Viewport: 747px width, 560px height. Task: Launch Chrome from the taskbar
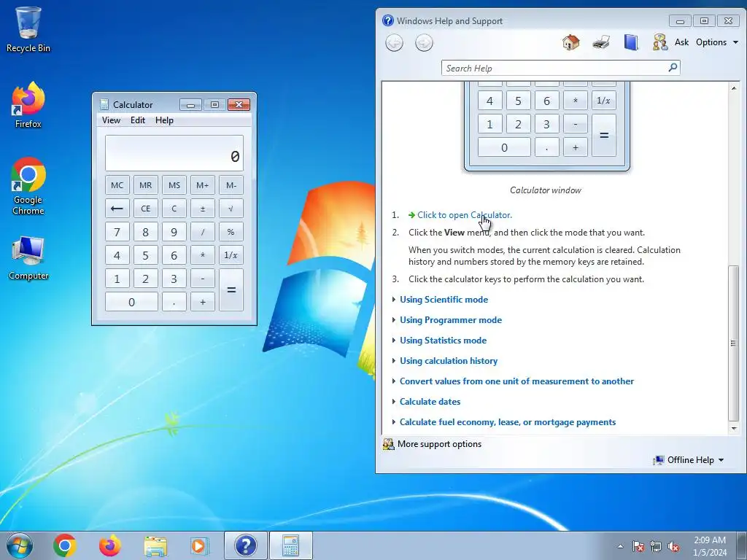(x=65, y=545)
